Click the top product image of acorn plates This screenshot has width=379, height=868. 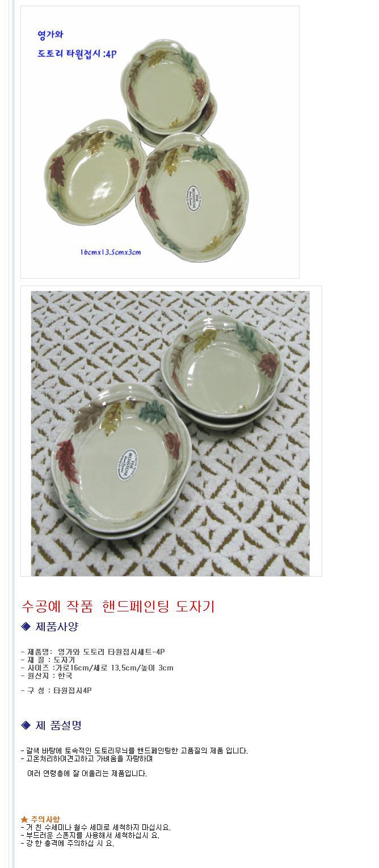[x=160, y=142]
